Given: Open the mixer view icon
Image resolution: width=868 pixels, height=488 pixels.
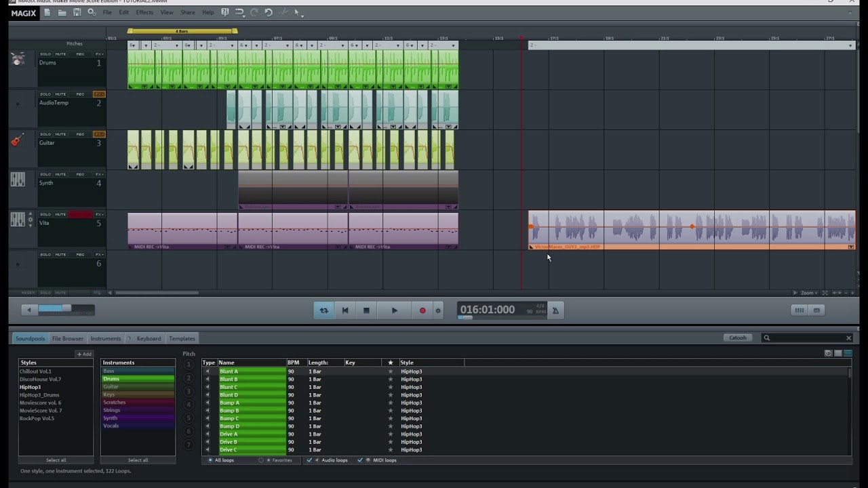Looking at the screenshot, I should coord(800,310).
